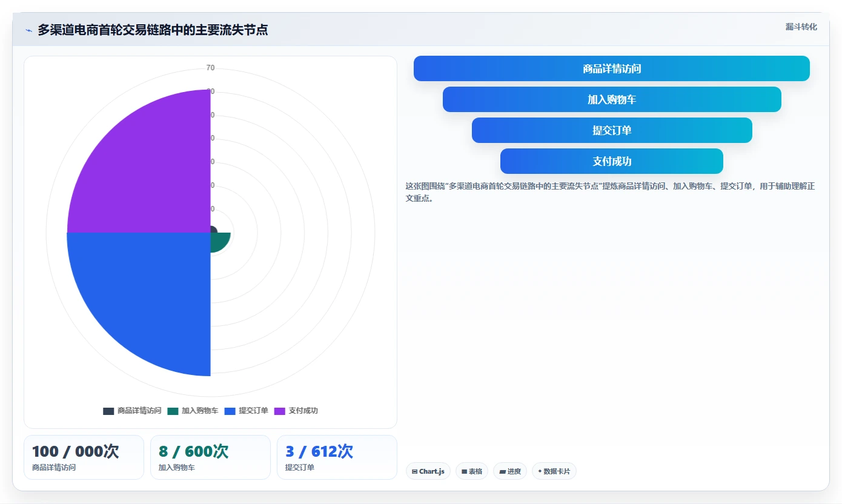Click the 进度 tag chip

(x=510, y=471)
